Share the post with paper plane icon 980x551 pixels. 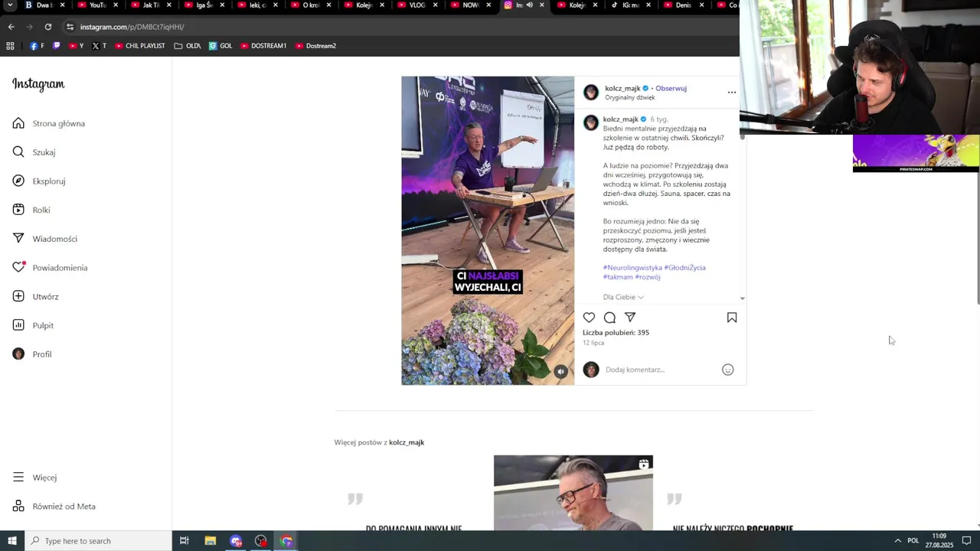coord(630,318)
